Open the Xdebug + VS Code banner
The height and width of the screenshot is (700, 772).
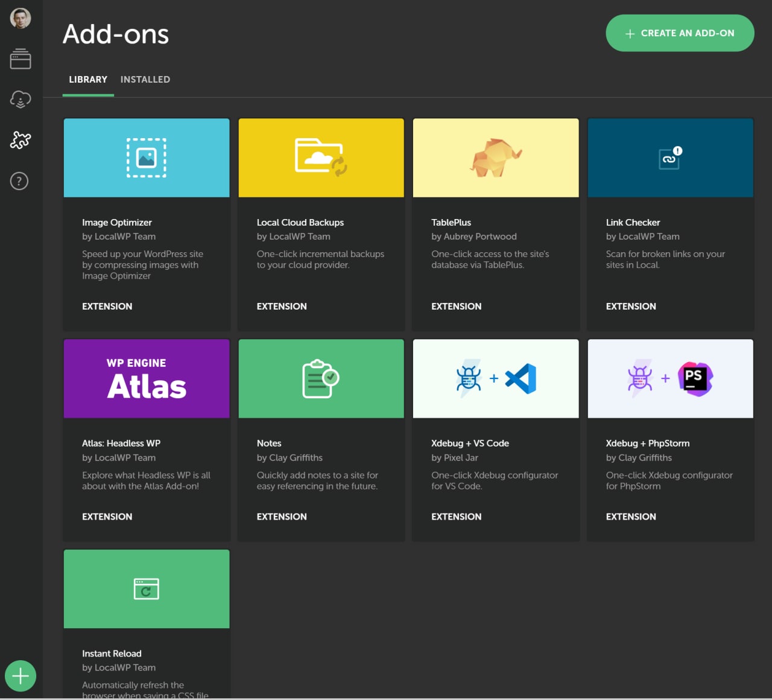tap(496, 378)
